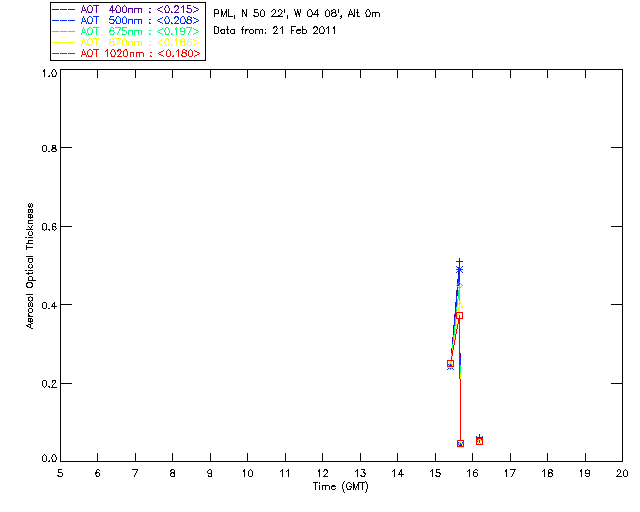640x512 pixels.
Task: Click the x-axis tick label 20
Action: tap(622, 474)
